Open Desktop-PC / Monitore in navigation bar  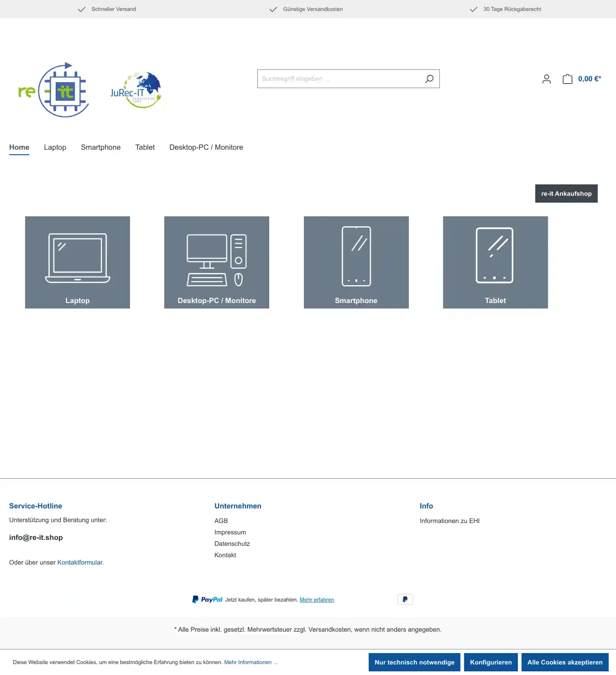coord(206,147)
